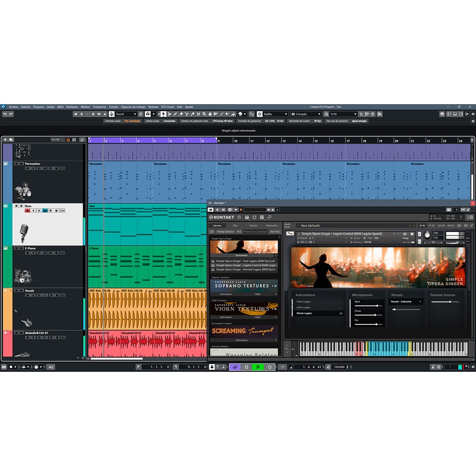Click the Kontakt settings gear icon
This screenshot has width=476, height=476.
[254, 217]
